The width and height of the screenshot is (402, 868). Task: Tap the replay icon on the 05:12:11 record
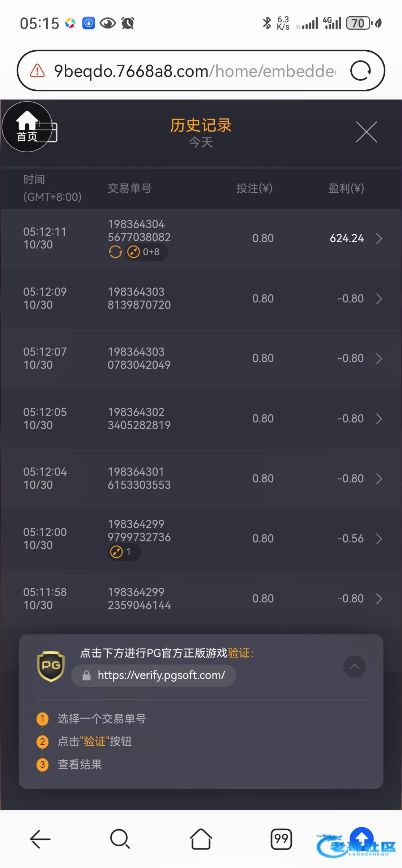[115, 252]
